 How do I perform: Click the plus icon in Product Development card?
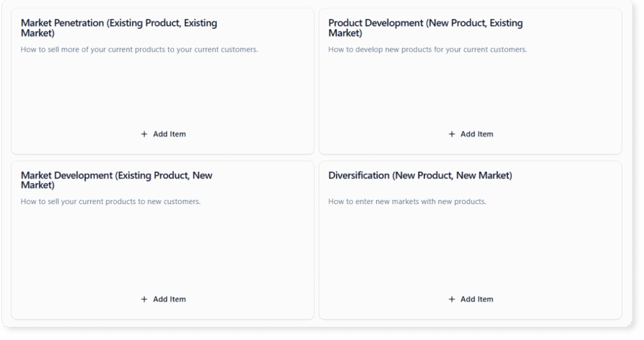(x=452, y=134)
